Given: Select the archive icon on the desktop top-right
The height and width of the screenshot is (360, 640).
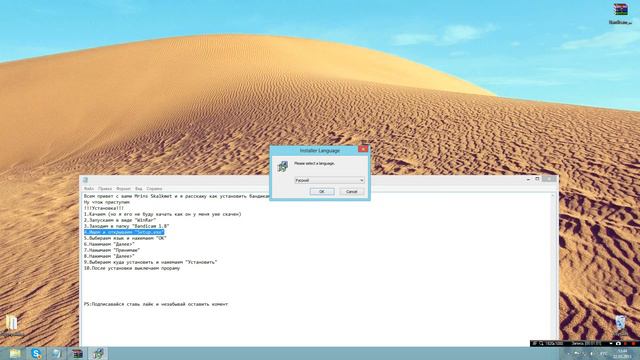Looking at the screenshot, I should [x=620, y=13].
